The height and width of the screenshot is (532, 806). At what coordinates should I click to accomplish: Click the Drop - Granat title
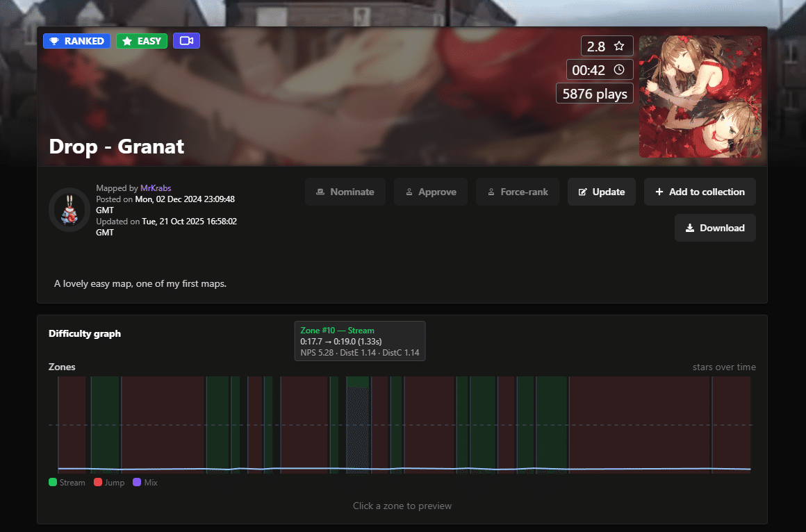click(117, 147)
